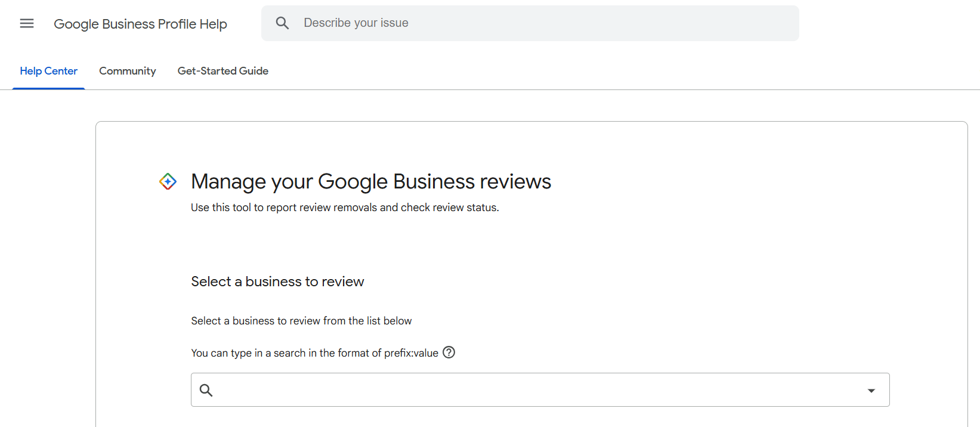This screenshot has height=427, width=980.
Task: Click into the business search combo box
Action: pyautogui.click(x=540, y=390)
